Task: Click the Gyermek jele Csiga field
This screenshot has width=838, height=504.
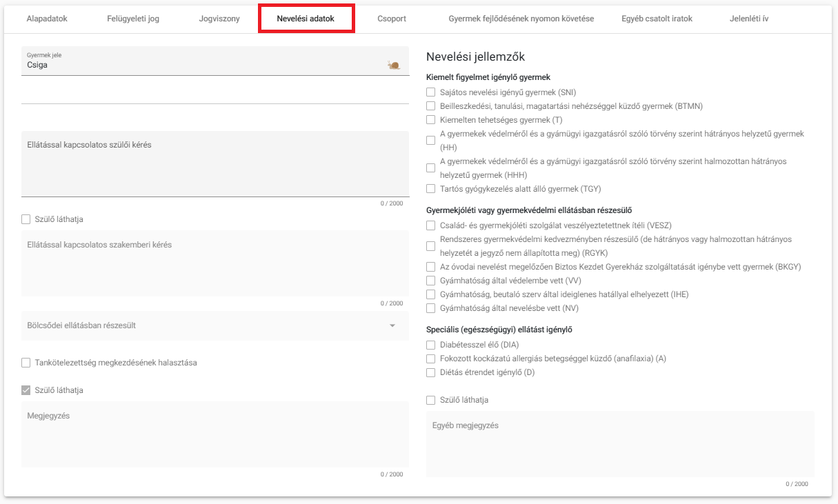Action: pos(215,61)
